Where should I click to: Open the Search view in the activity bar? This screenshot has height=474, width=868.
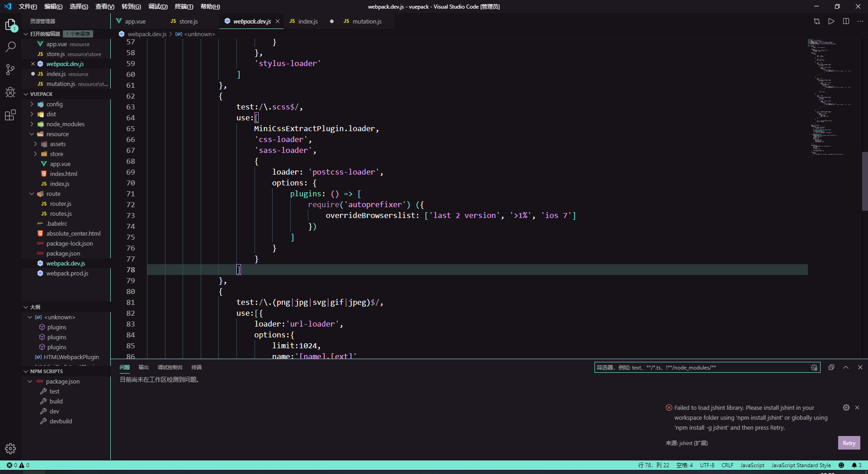click(10, 47)
